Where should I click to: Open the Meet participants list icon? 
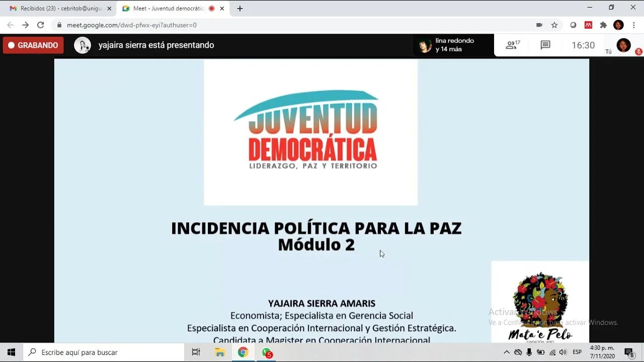coord(513,45)
